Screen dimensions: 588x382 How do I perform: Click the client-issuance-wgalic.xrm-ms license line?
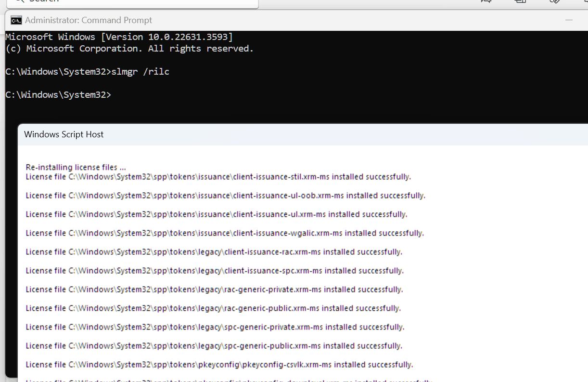click(225, 233)
